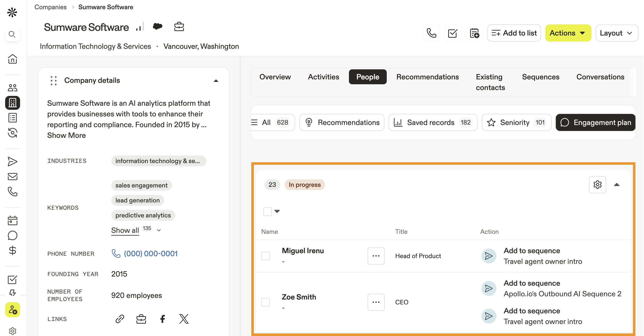Image resolution: width=644 pixels, height=336 pixels.
Task: Open the Actions dropdown
Action: 568,33
